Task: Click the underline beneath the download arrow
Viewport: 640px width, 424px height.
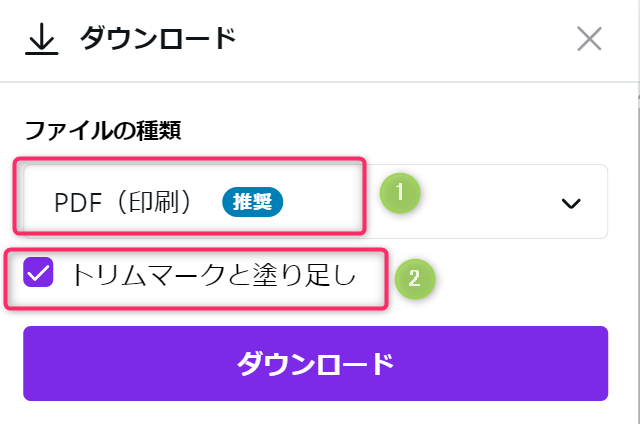Action: tap(40, 51)
